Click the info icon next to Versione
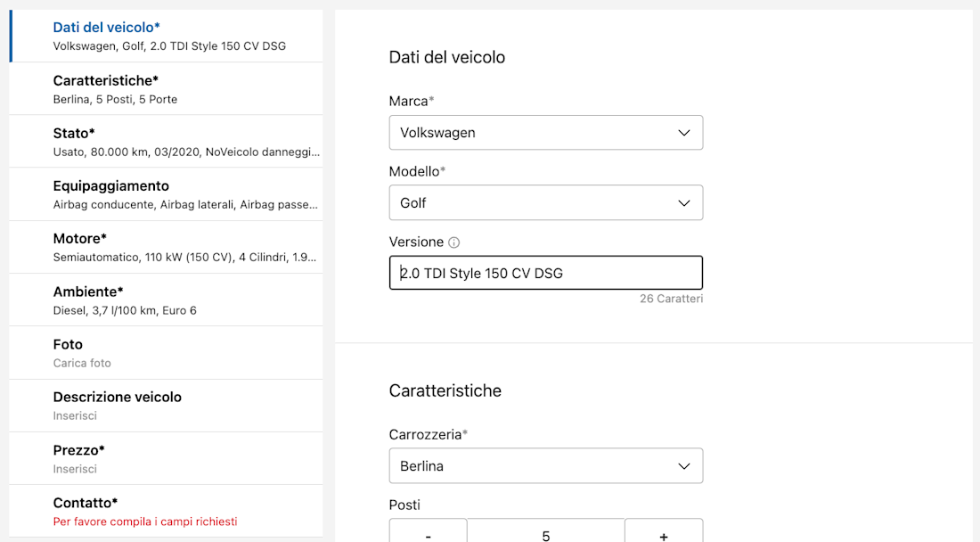This screenshot has height=542, width=980. click(454, 242)
